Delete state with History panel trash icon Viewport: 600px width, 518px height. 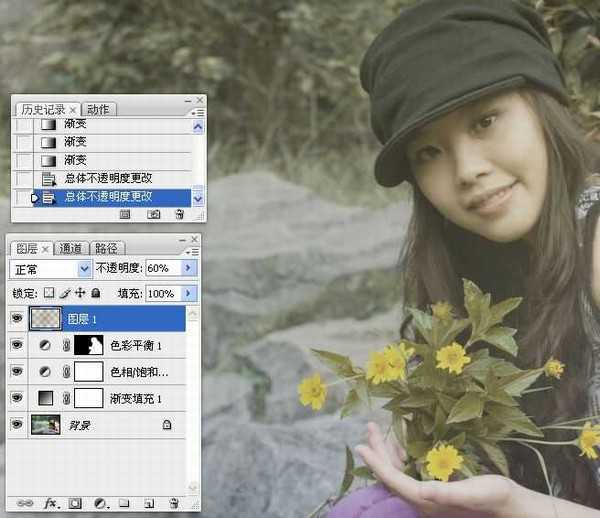(179, 214)
